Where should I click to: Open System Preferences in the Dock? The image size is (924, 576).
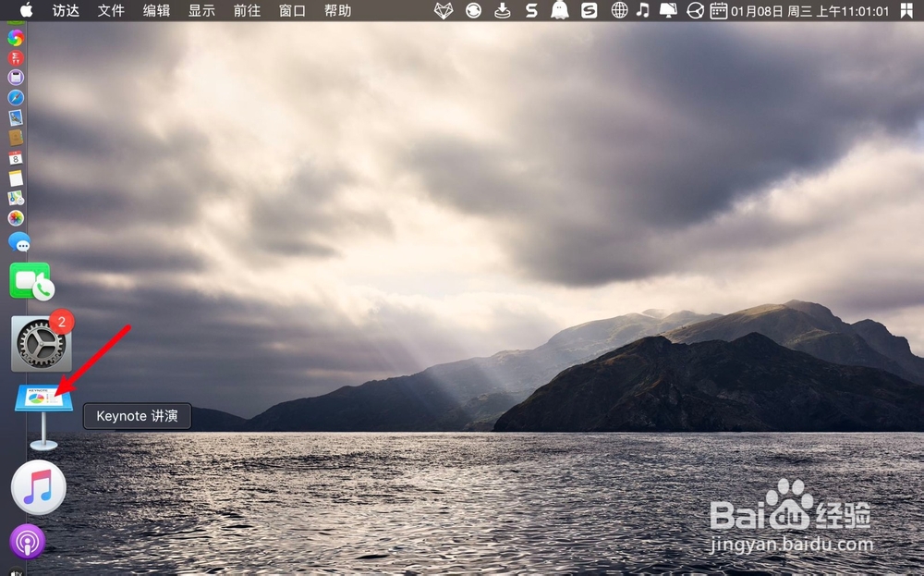pos(42,344)
